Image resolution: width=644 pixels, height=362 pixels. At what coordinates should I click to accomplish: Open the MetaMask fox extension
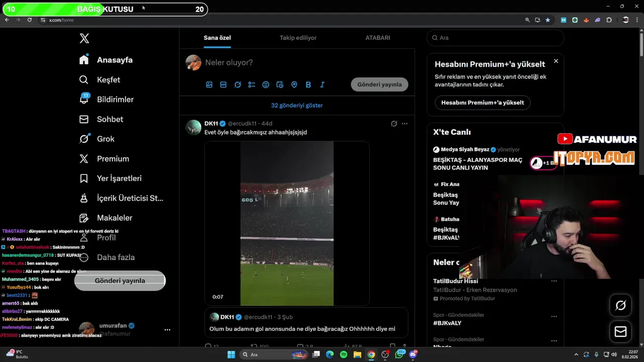(586, 20)
